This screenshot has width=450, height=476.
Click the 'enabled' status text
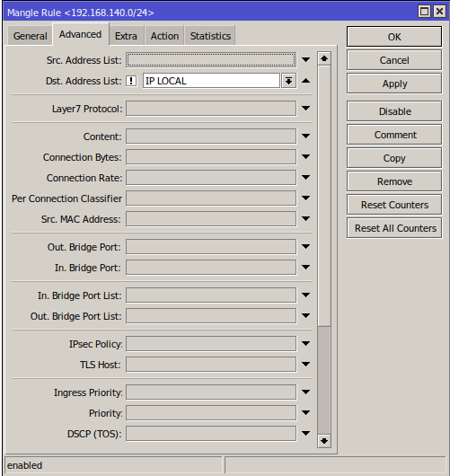pyautogui.click(x=24, y=465)
